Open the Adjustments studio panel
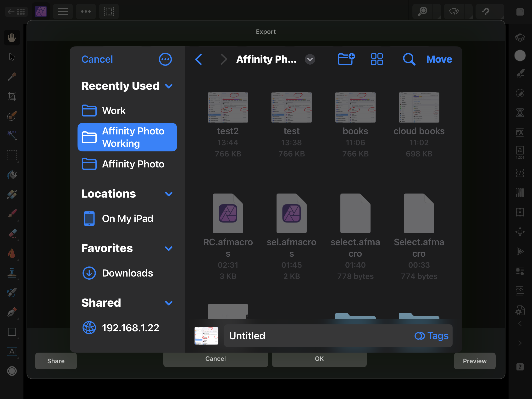 (520, 93)
